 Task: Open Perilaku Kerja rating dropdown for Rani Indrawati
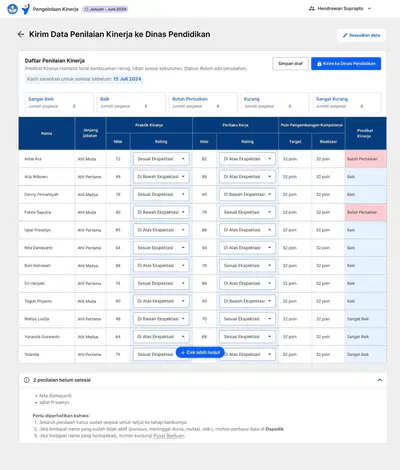click(247, 266)
